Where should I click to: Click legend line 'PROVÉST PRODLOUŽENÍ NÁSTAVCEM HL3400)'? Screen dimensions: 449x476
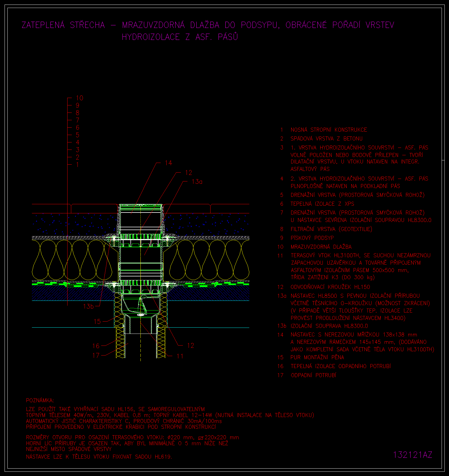pos(348,318)
